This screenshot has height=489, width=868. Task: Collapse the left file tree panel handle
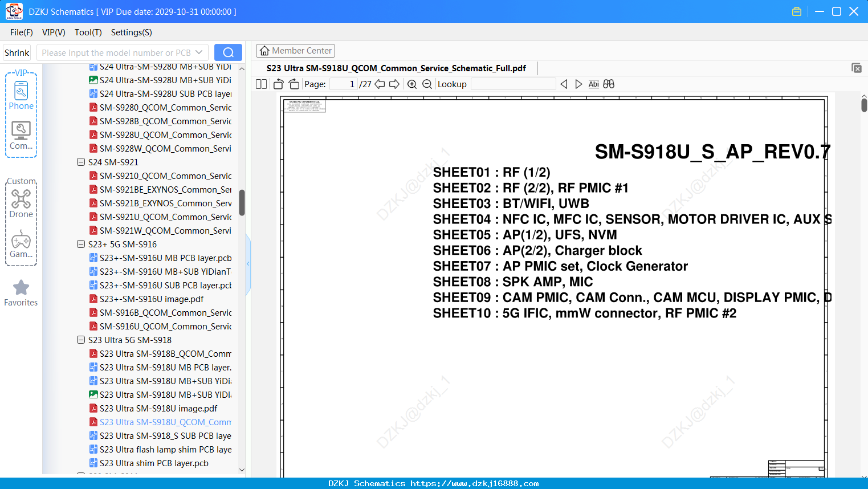pyautogui.click(x=248, y=264)
